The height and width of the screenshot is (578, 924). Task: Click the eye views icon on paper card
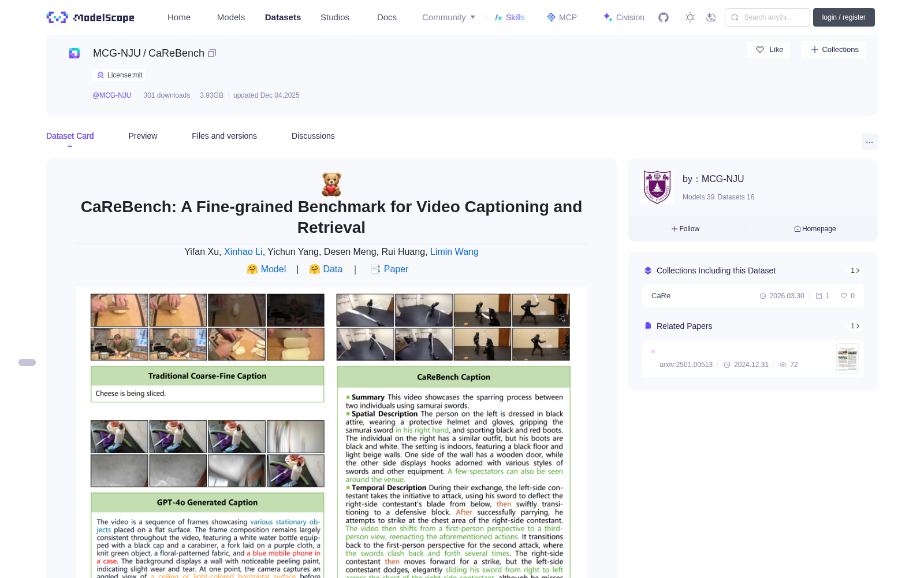(783, 365)
